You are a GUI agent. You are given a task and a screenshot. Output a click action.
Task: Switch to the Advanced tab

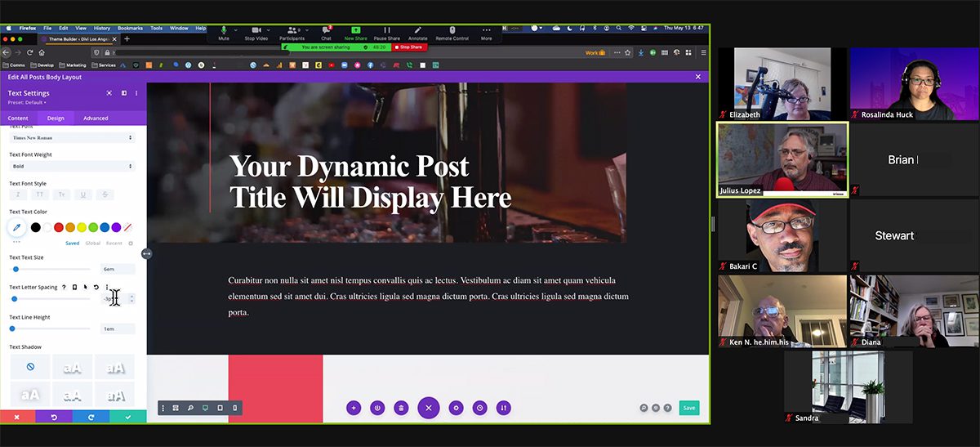96,118
